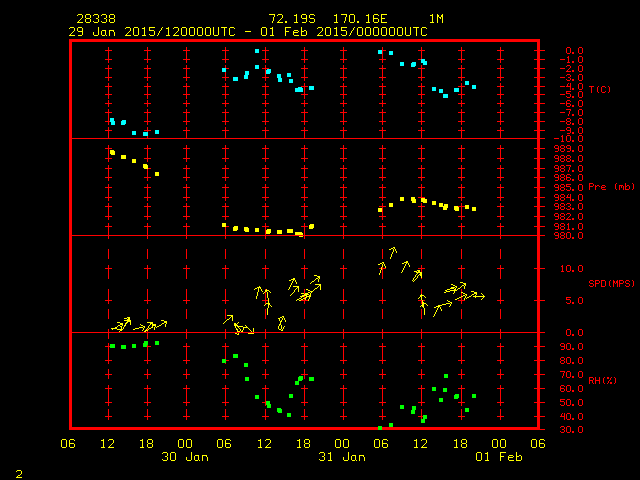
Task: Click the "981.0" pressure tick value
Action: click(569, 227)
